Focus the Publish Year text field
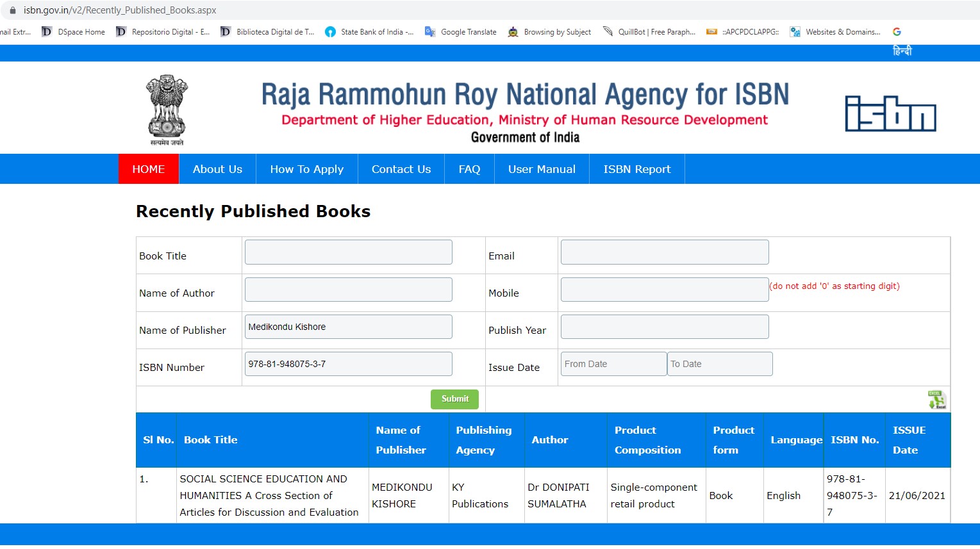 (x=664, y=327)
